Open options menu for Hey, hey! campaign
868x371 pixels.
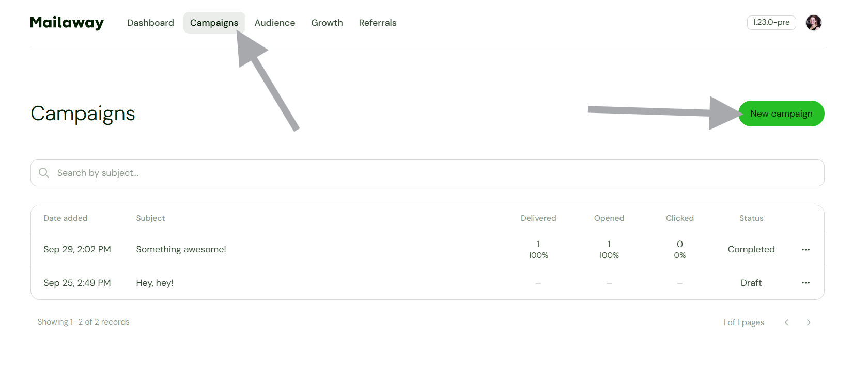[805, 283]
